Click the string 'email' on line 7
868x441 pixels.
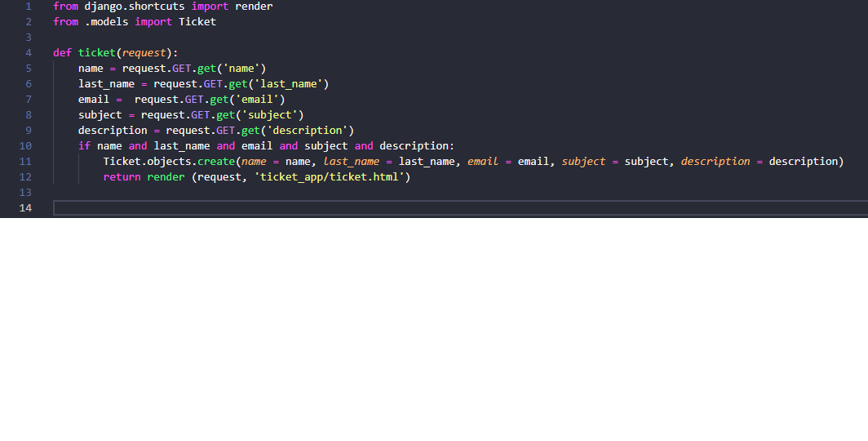257,100
